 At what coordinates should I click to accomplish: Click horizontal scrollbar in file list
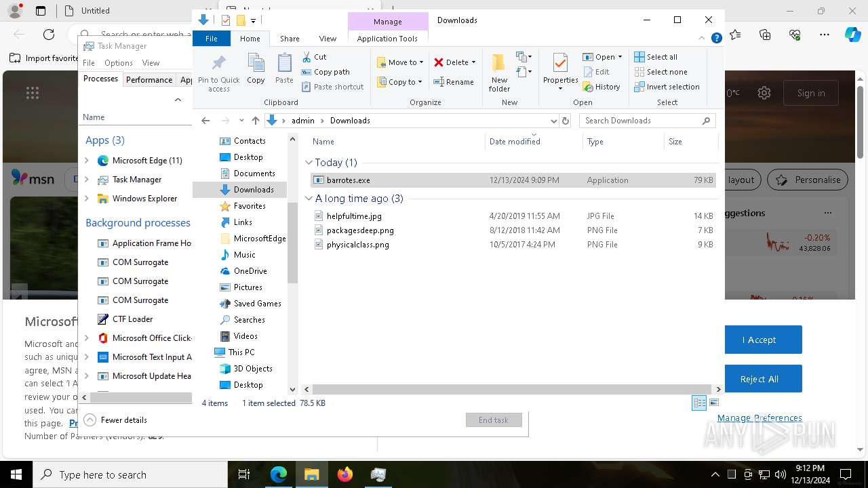pos(512,389)
